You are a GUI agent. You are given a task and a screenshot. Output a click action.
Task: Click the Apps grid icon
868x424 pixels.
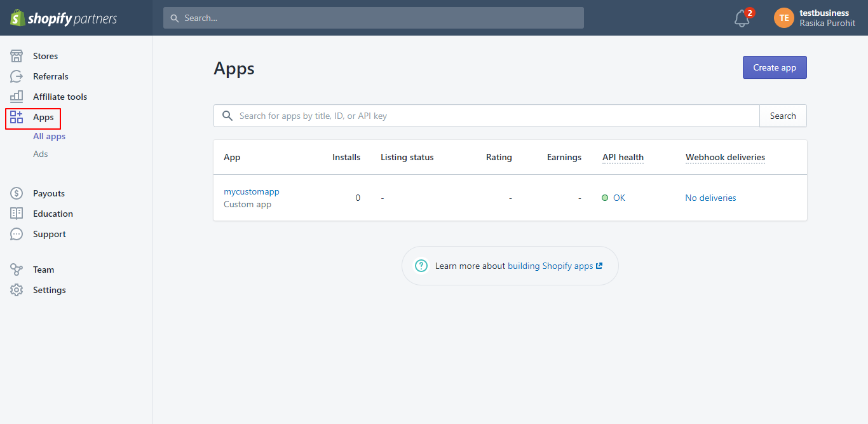tap(17, 117)
